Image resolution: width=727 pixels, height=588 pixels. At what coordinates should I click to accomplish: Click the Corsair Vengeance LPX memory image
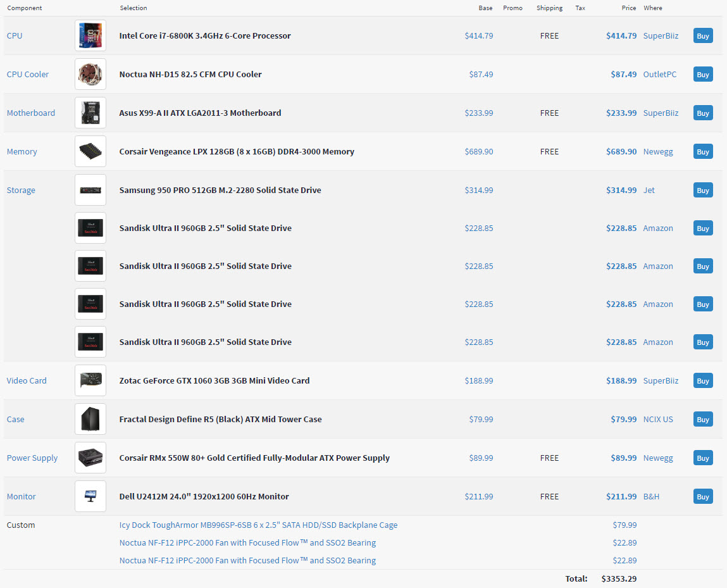(90, 152)
